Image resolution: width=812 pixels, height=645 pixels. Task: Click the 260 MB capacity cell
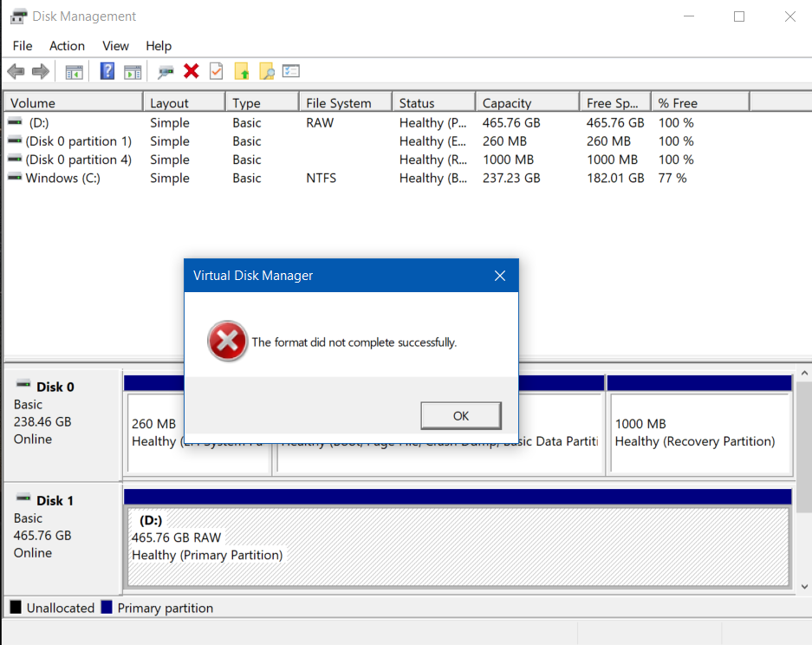coord(504,141)
